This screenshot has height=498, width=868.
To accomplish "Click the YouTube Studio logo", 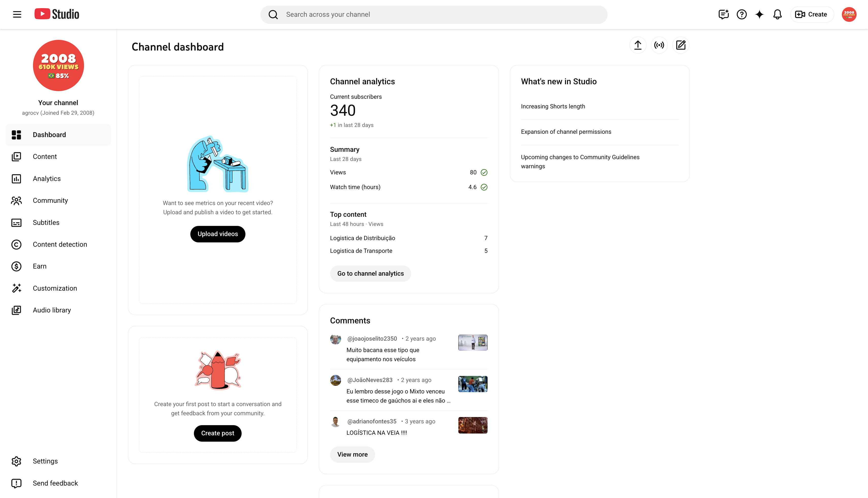I will [57, 14].
